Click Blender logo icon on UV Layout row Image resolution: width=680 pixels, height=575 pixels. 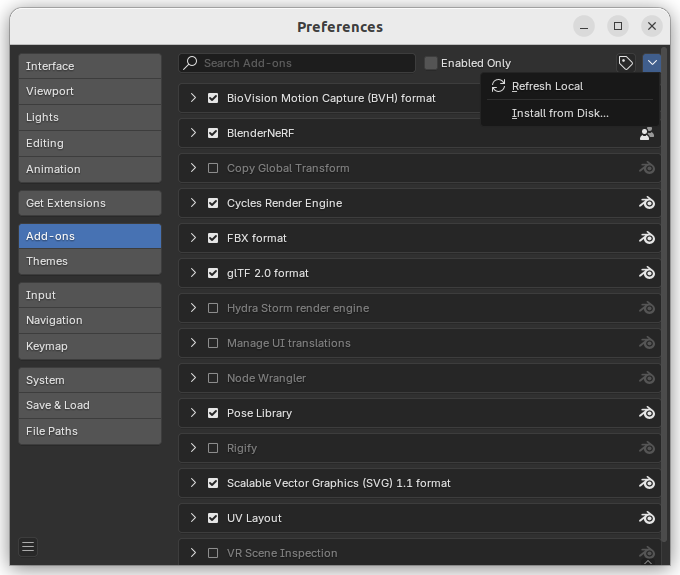647,518
